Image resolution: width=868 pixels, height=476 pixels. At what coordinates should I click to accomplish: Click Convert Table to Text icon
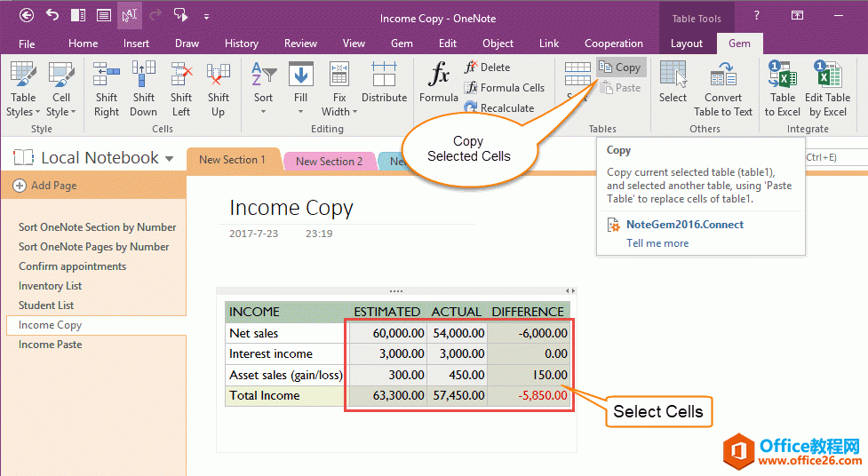[722, 75]
